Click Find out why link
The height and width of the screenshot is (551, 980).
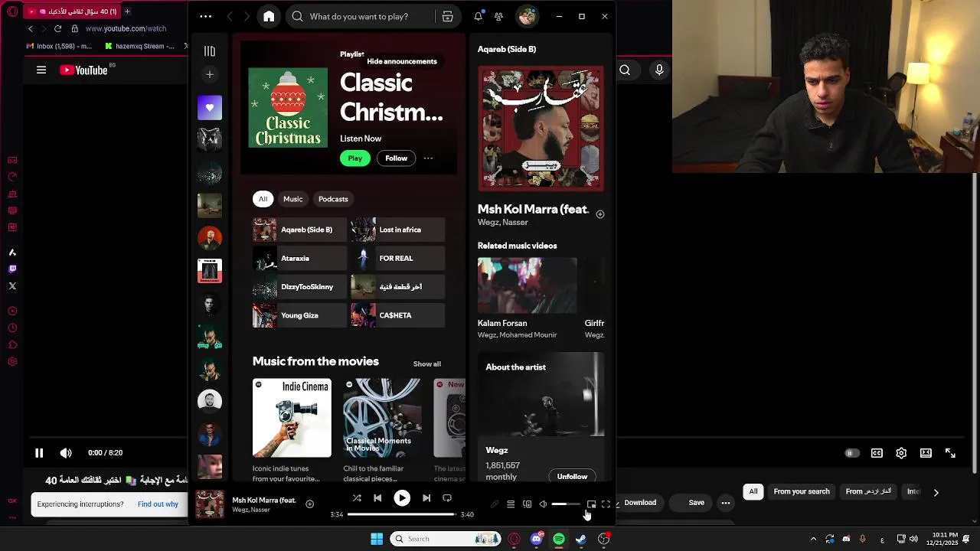point(158,504)
